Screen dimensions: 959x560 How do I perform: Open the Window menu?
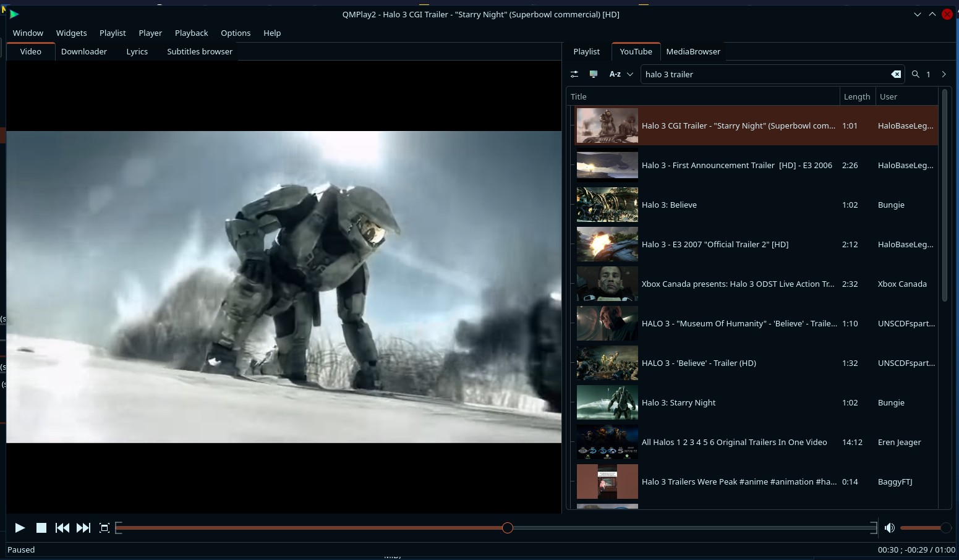coord(28,33)
